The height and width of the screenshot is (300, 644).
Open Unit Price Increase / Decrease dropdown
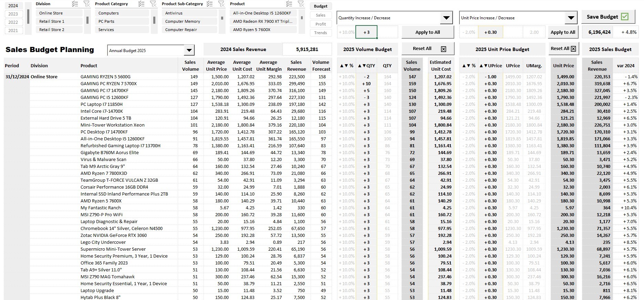[571, 18]
